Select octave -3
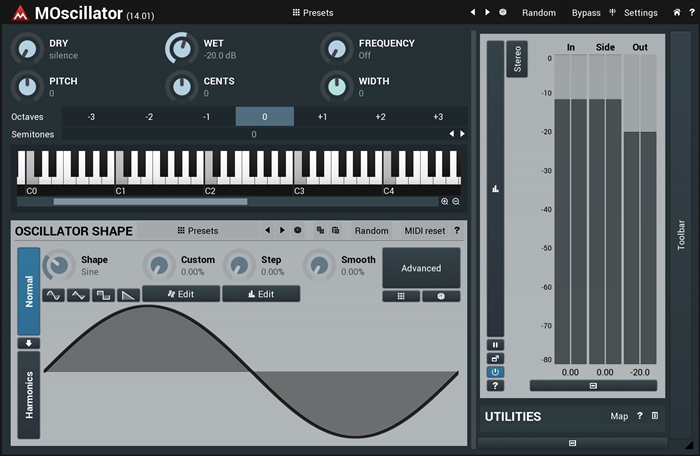 91,117
